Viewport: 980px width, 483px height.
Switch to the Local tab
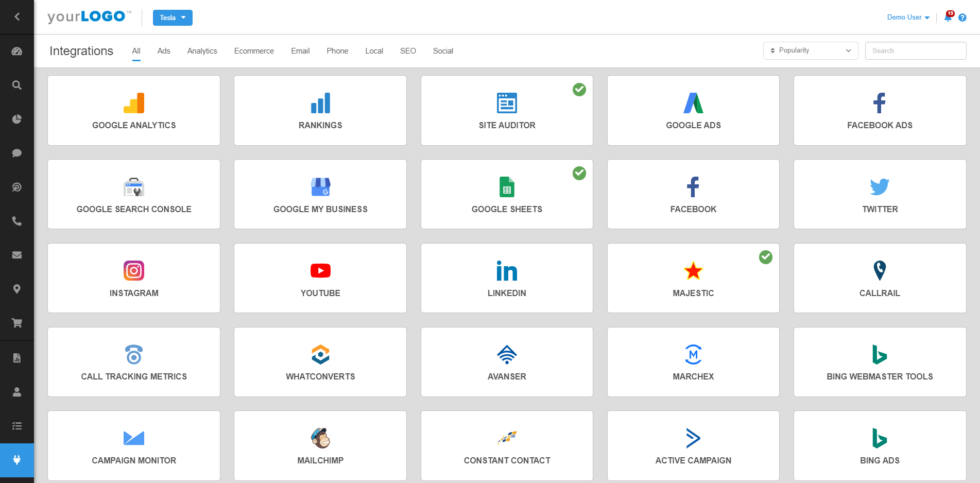(x=374, y=51)
